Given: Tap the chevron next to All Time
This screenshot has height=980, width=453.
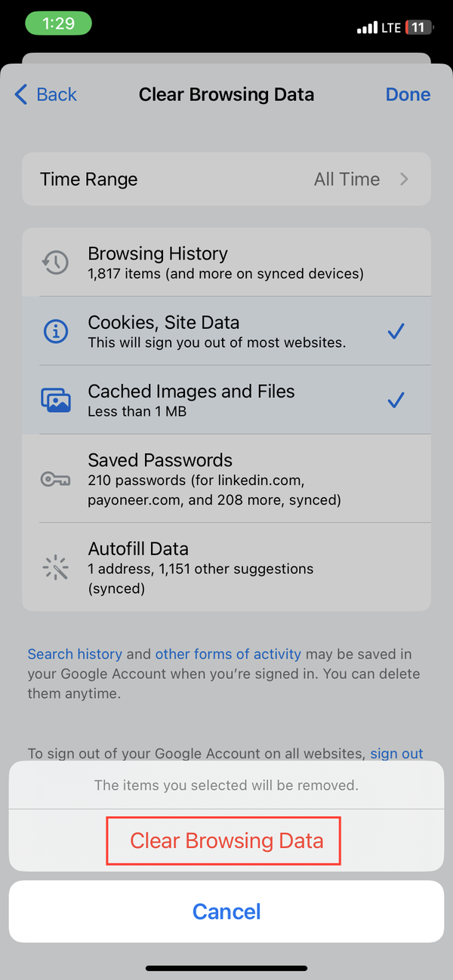Looking at the screenshot, I should coord(405,180).
